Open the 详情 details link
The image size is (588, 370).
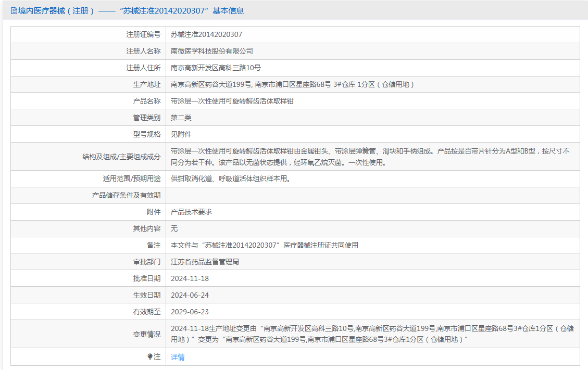tap(178, 357)
